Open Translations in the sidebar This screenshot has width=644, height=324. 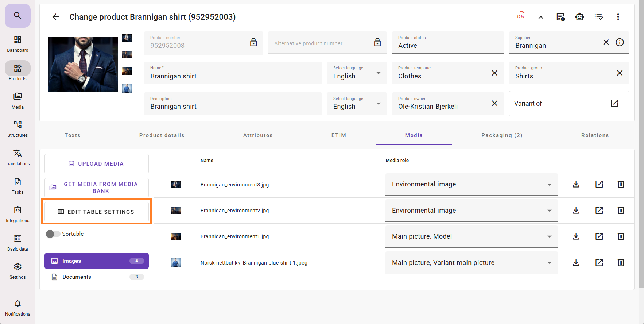click(x=18, y=157)
